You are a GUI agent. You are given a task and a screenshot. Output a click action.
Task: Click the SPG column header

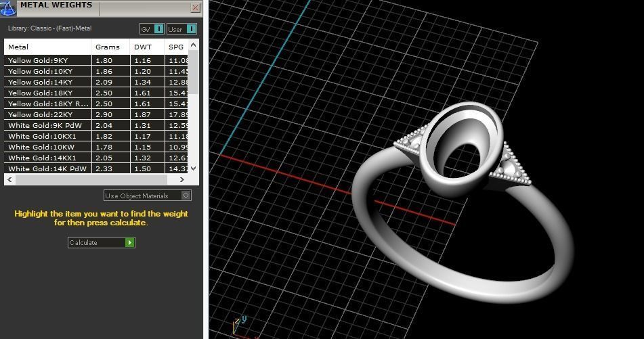pyautogui.click(x=176, y=47)
